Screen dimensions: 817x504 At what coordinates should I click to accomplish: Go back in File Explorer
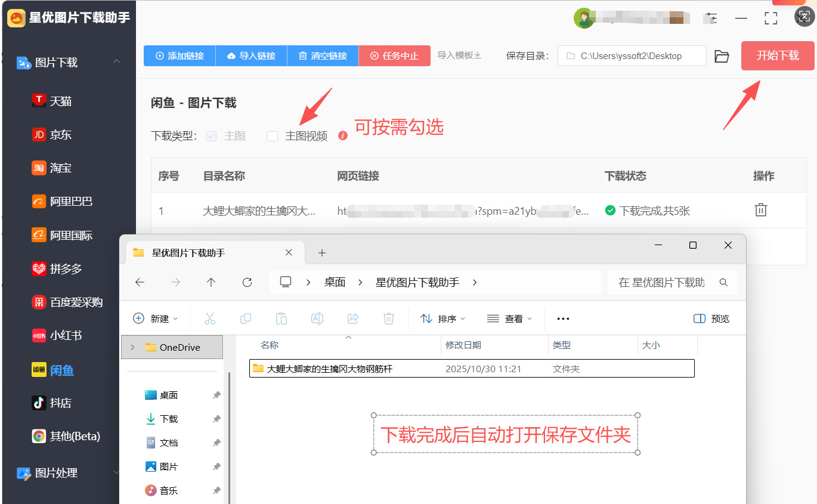tap(140, 282)
